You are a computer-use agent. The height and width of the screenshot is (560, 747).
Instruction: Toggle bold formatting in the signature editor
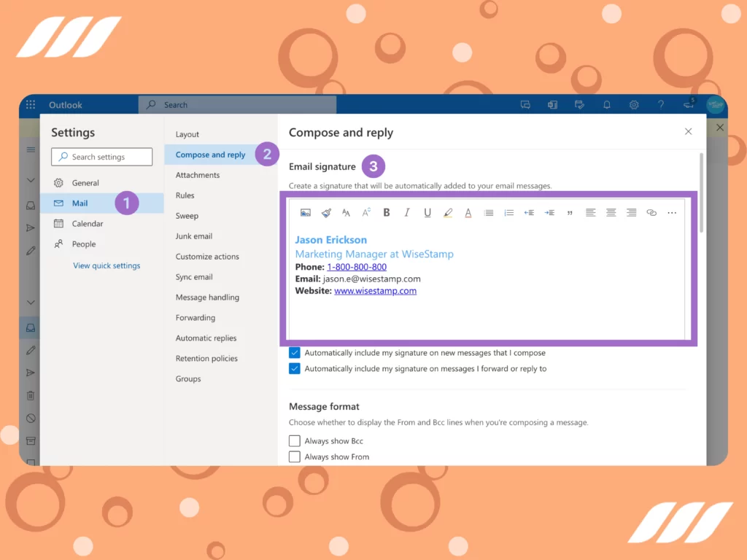(x=387, y=212)
